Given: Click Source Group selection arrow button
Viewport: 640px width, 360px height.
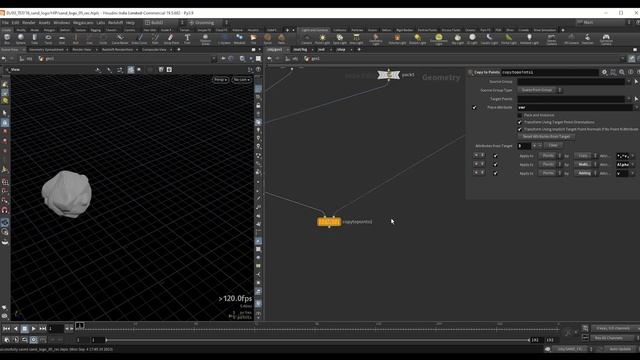Looking at the screenshot, I should click(x=636, y=82).
